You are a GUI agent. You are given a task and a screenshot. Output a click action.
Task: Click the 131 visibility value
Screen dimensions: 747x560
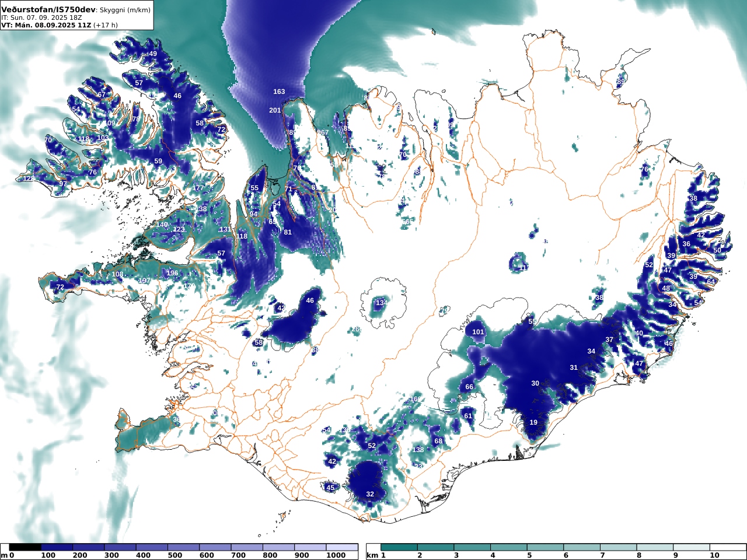pos(225,229)
